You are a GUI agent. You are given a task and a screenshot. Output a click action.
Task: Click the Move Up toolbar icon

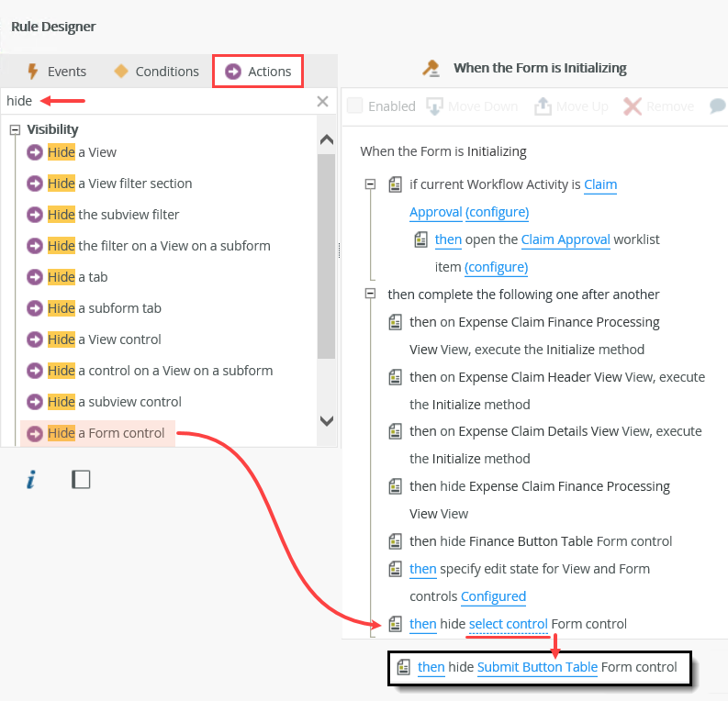543,106
